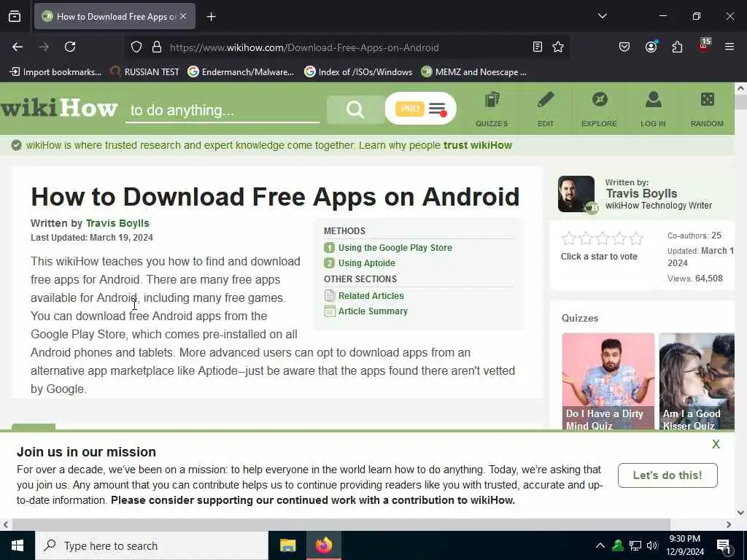Open EXPLORE compass in header
The width and height of the screenshot is (747, 560).
pyautogui.click(x=599, y=109)
